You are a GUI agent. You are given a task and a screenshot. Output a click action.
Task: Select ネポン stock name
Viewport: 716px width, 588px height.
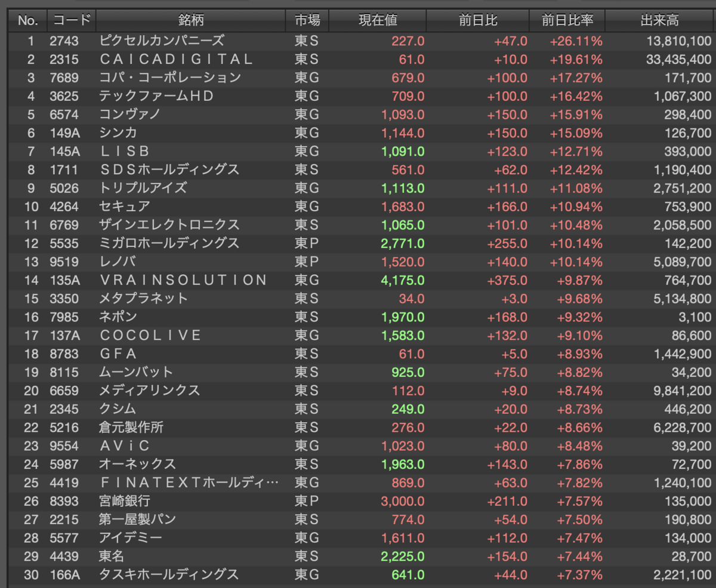coord(118,317)
